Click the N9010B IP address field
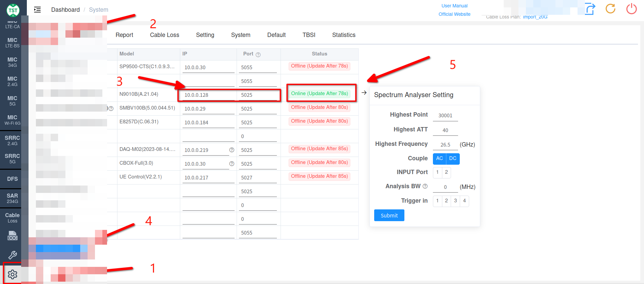644x284 pixels. pyautogui.click(x=208, y=95)
